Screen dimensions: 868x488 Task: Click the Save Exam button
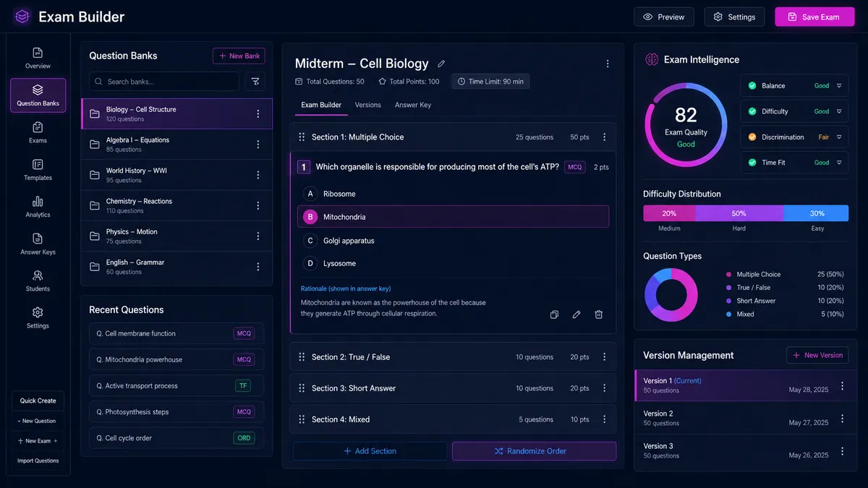click(814, 17)
